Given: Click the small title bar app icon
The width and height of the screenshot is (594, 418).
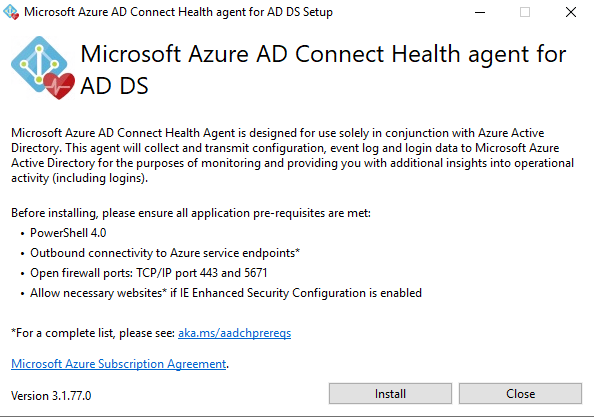Looking at the screenshot, I should pyautogui.click(x=11, y=12).
